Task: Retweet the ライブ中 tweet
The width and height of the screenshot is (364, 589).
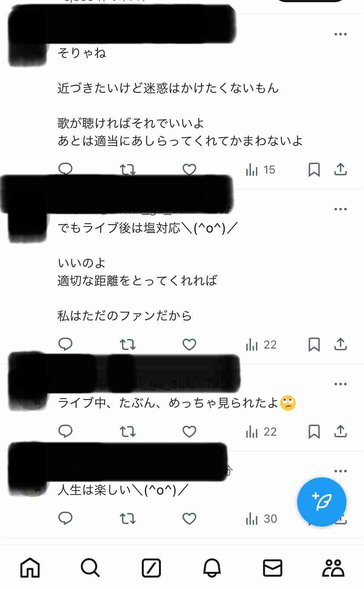Action: pyautogui.click(x=128, y=432)
